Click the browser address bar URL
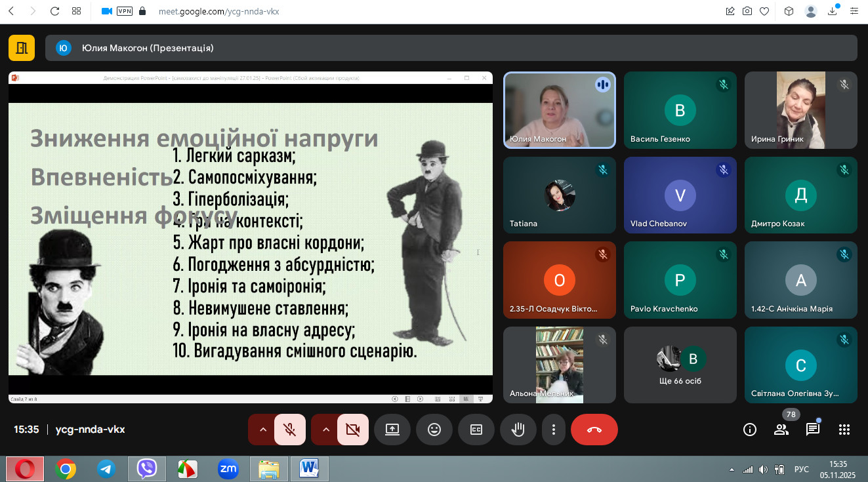Viewport: 868px width, 482px height. click(x=218, y=11)
